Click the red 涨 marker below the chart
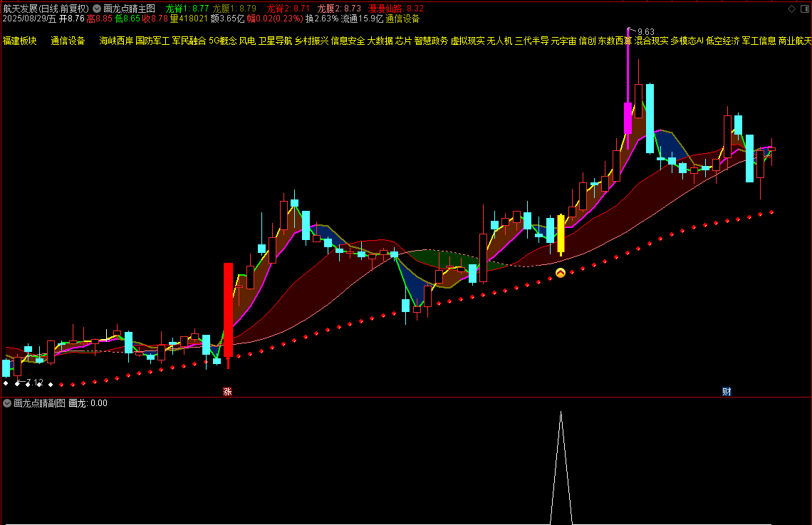 click(227, 392)
